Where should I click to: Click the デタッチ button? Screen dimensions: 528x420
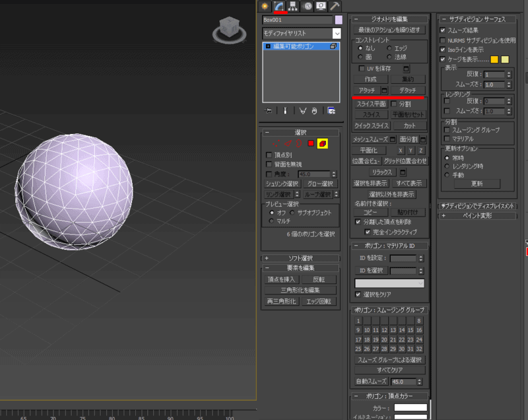pos(407,90)
